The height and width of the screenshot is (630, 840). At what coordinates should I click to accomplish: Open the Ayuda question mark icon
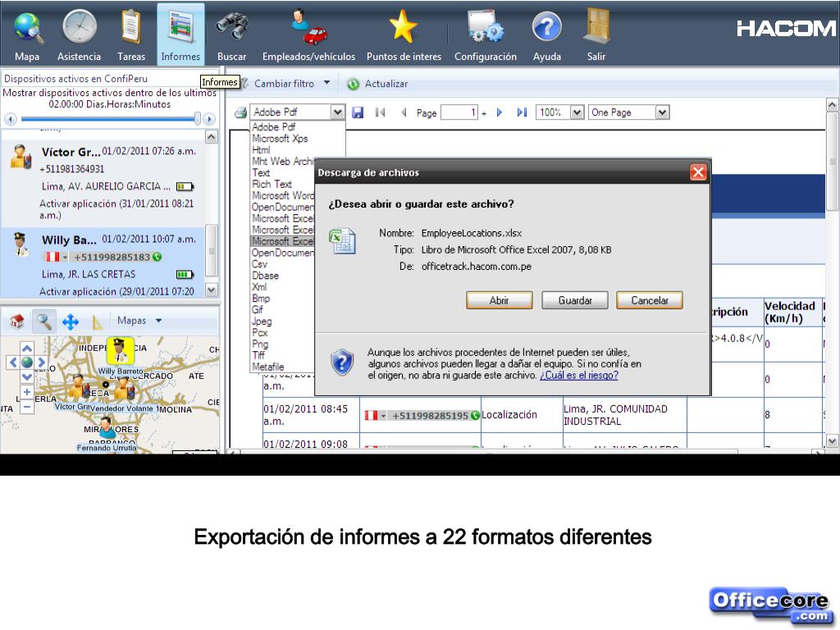point(546,27)
